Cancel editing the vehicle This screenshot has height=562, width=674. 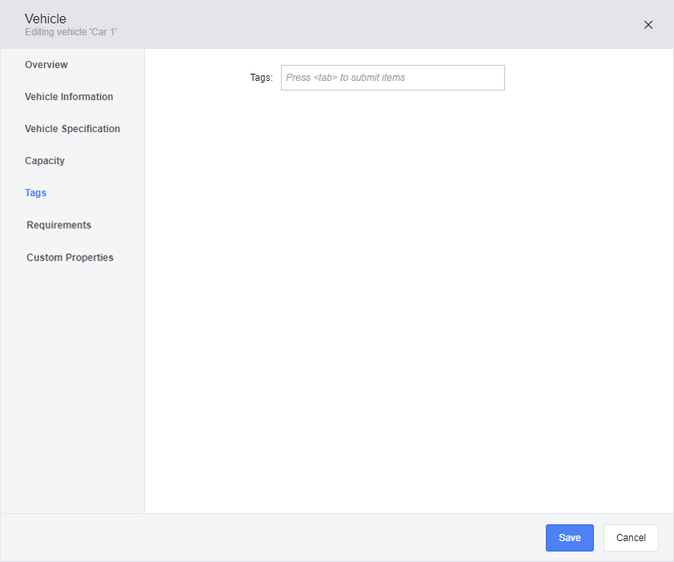point(631,537)
